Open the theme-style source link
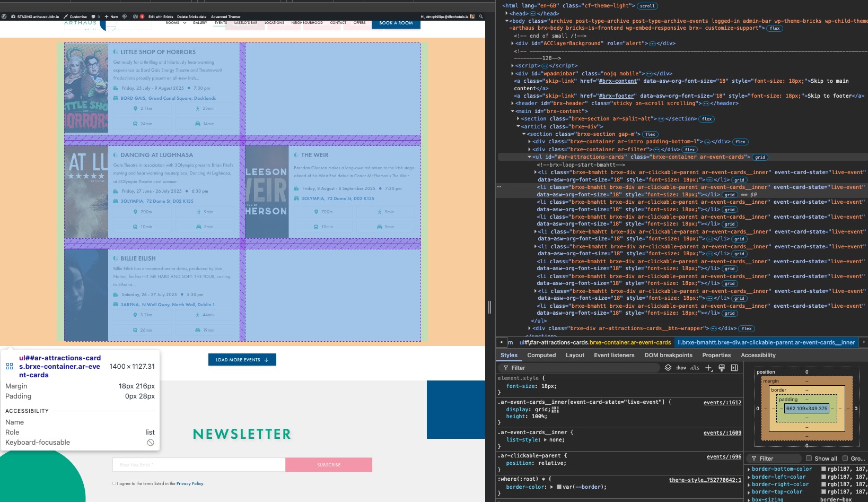This screenshot has height=502, width=868. click(x=705, y=480)
